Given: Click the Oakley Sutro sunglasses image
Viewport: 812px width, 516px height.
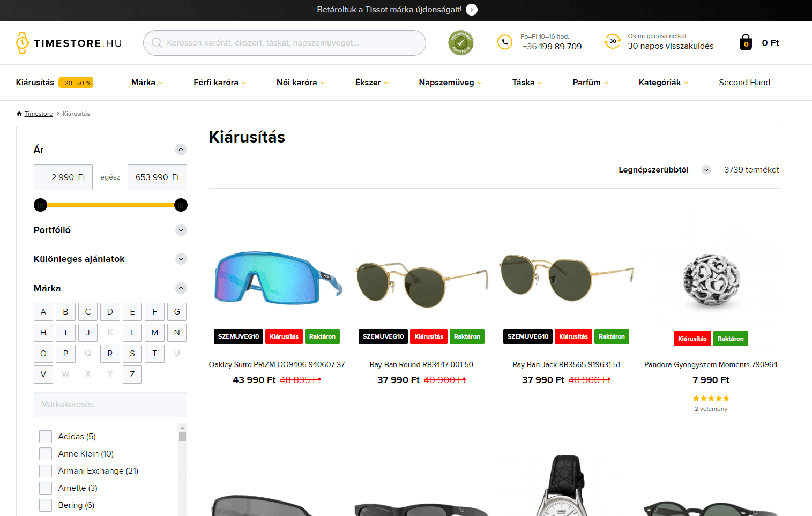Looking at the screenshot, I should tap(277, 278).
